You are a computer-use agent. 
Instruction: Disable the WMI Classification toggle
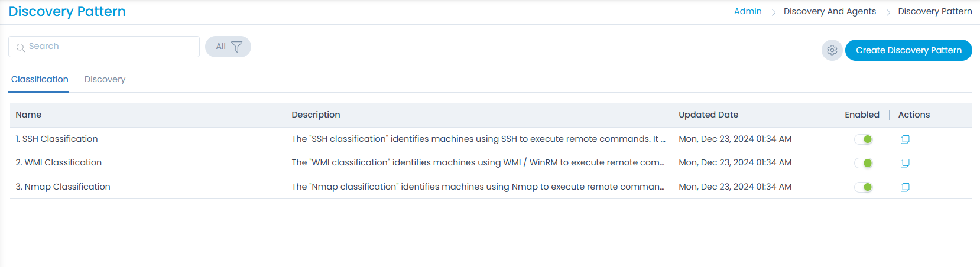[x=864, y=163]
